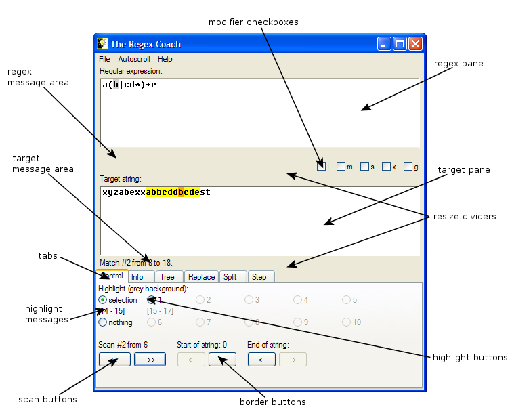Viewport: 512px width, 420px height.
Task: Go to the Step tab
Action: click(259, 277)
